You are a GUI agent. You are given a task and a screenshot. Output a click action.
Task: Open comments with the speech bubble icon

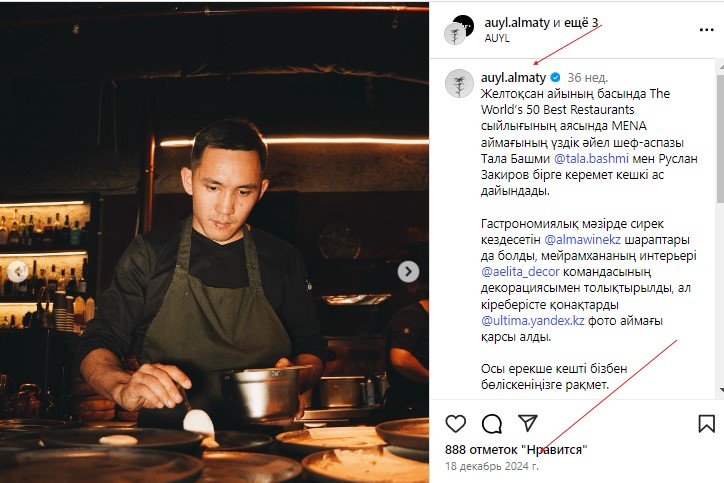[x=492, y=423]
